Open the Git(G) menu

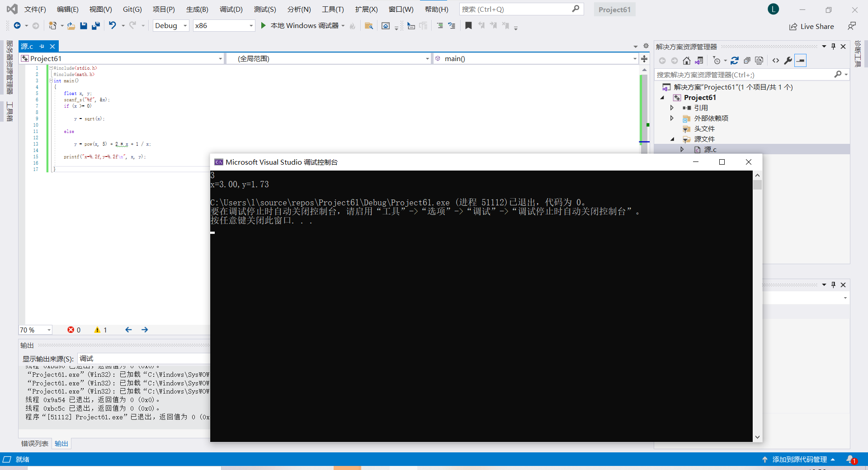point(132,9)
